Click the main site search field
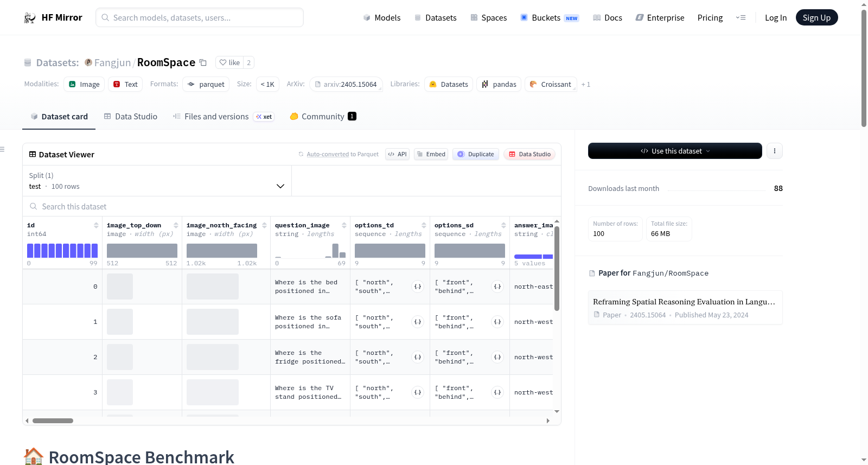 tap(200, 17)
